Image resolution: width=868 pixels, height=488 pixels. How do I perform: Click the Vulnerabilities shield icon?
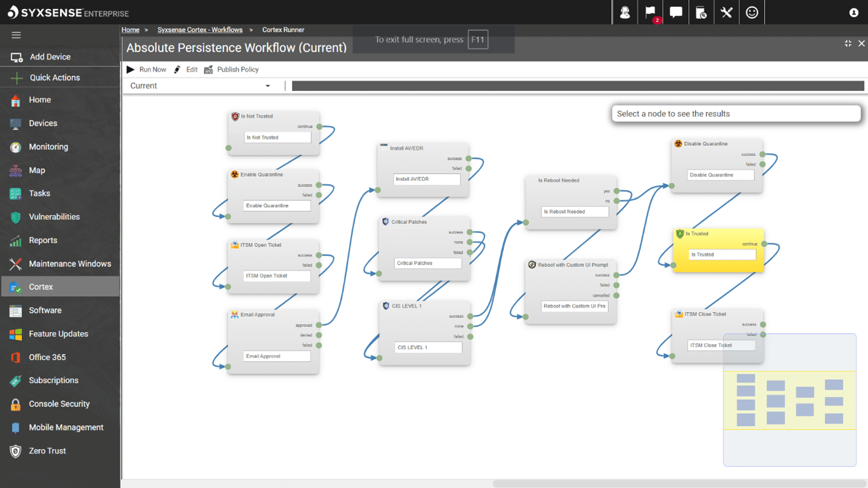(x=16, y=217)
